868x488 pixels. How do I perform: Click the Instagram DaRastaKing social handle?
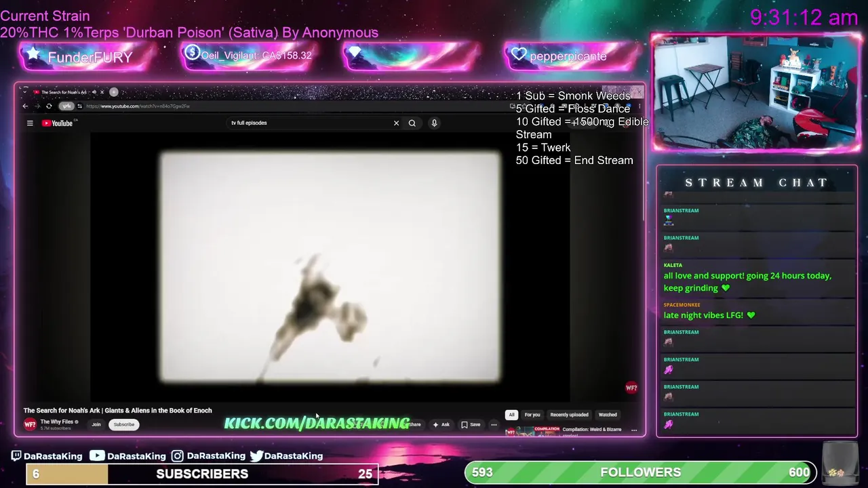(x=209, y=456)
